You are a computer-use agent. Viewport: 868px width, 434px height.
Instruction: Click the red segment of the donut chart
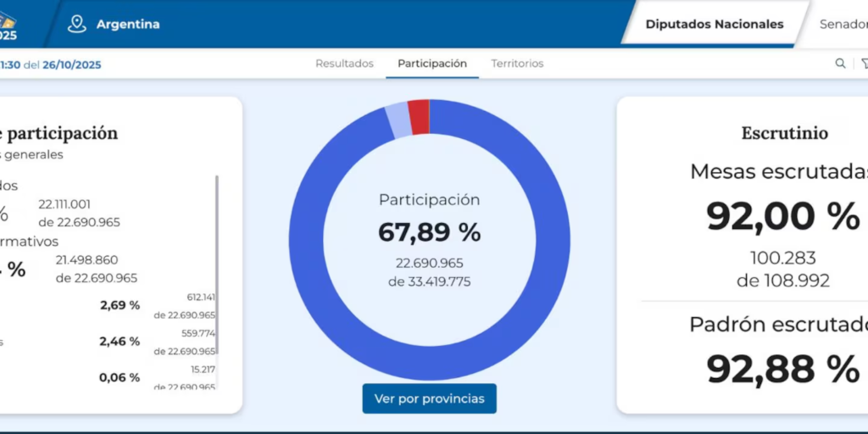coord(419,116)
